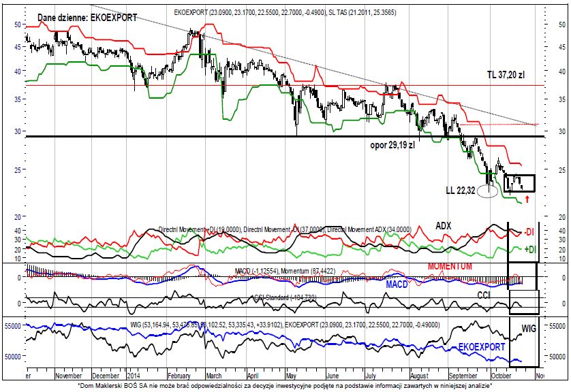Image resolution: width=571 pixels, height=392 pixels.
Task: Select the WIG index values header text
Action: click(285, 325)
